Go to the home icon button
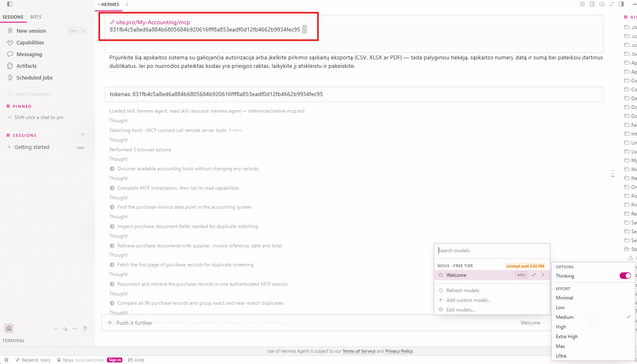637x364 pixels. (x=9, y=328)
